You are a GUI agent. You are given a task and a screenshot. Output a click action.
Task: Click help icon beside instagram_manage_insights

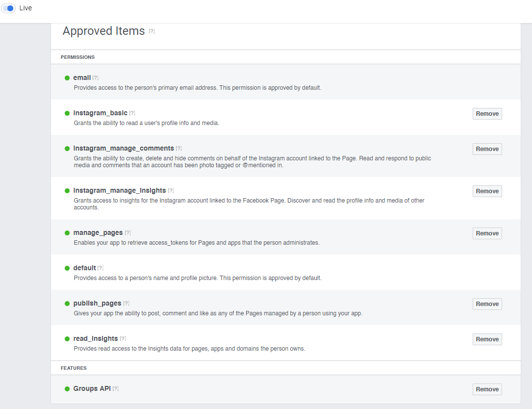pyautogui.click(x=171, y=190)
